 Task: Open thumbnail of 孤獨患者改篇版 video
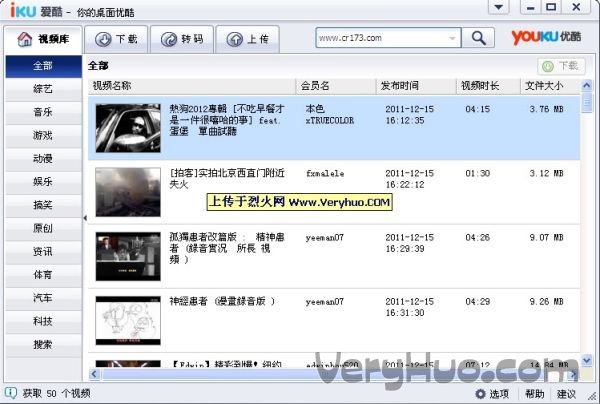(128, 256)
